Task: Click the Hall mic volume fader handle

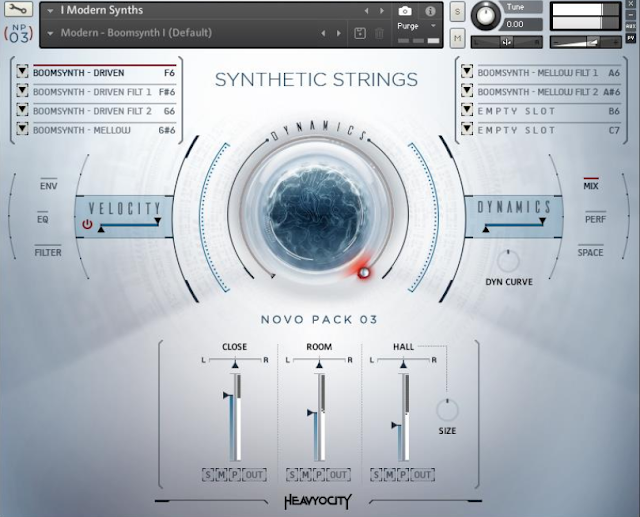Action: point(396,425)
